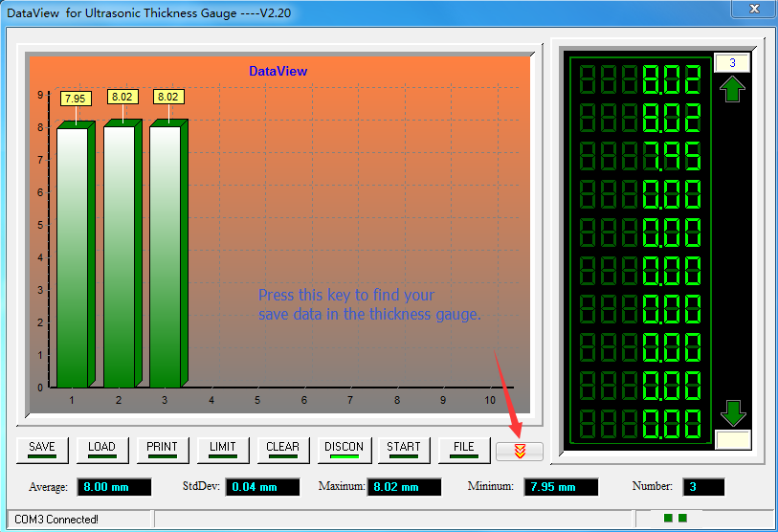Select the Minimum value 7.95 mm
The height and width of the screenshot is (532, 778).
point(561,487)
